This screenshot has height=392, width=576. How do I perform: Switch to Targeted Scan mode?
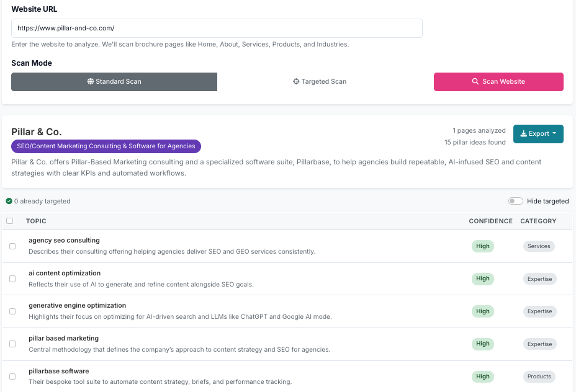[320, 81]
